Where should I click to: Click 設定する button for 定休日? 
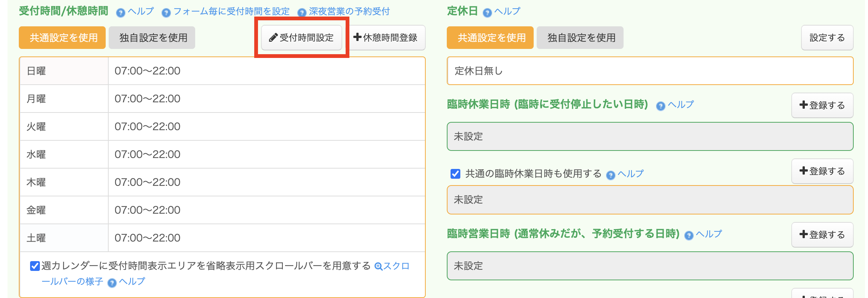click(x=827, y=38)
